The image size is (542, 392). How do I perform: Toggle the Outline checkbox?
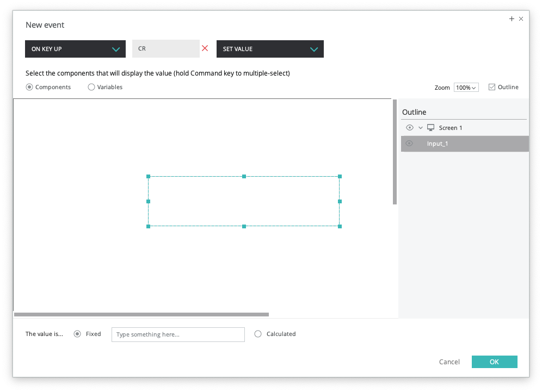[492, 87]
